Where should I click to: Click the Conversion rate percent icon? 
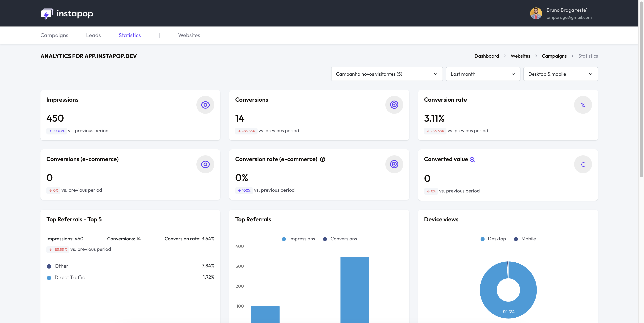click(x=583, y=105)
